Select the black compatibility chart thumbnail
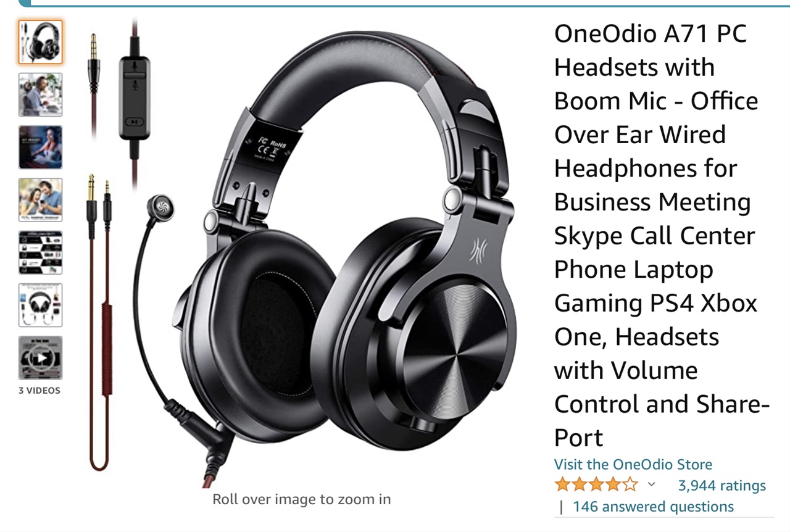Screen dimensions: 790x532 click(x=40, y=252)
